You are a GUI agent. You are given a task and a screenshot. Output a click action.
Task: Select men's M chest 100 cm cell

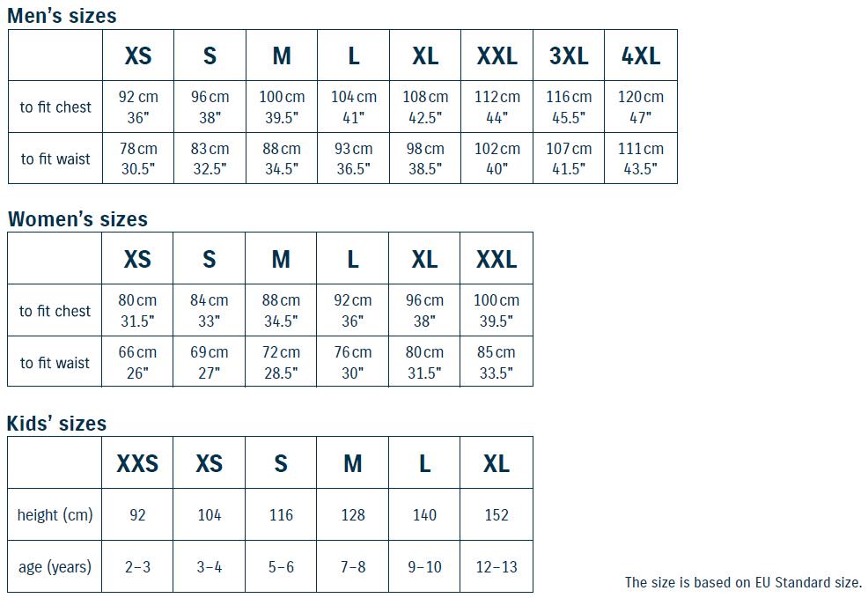click(282, 107)
